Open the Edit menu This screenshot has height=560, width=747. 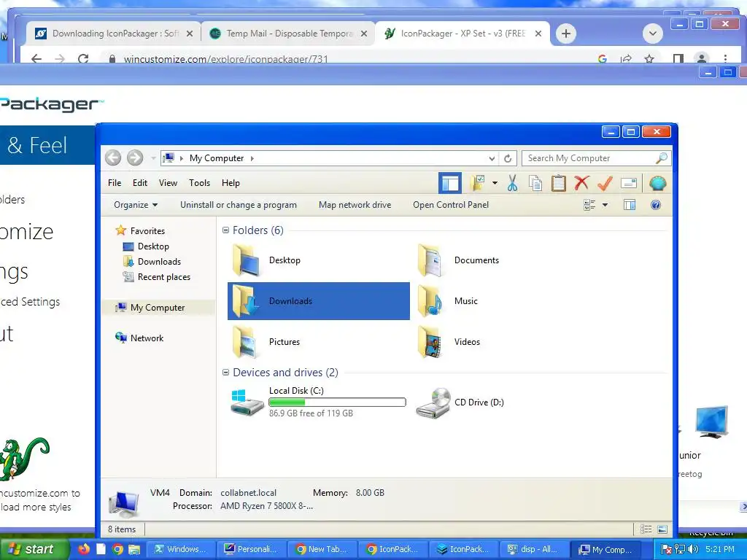[x=139, y=183]
